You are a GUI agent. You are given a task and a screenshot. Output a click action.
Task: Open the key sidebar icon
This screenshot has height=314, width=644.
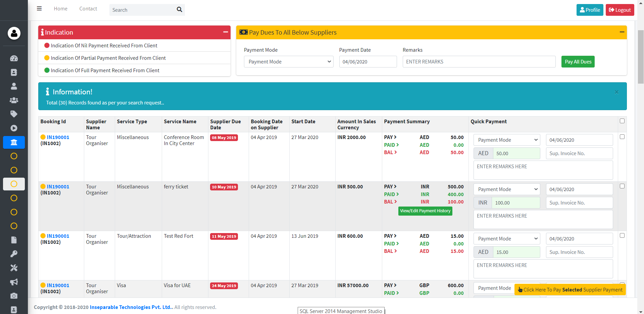tap(14, 254)
